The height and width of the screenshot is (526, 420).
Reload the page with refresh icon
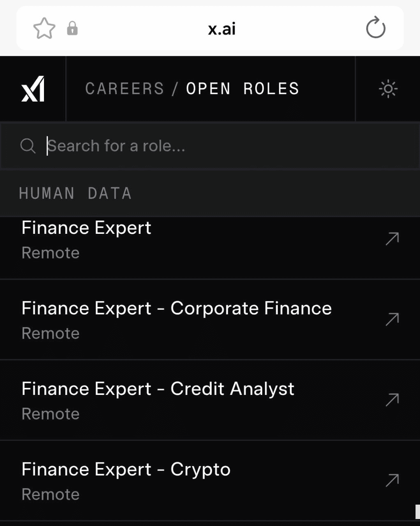tap(375, 28)
